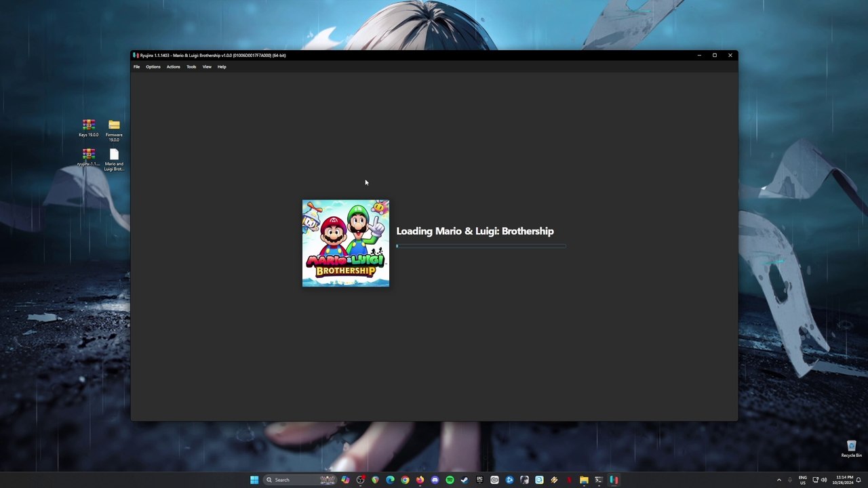Click the 'Loading Mario & Luigi: Brothership' text

[x=475, y=231]
